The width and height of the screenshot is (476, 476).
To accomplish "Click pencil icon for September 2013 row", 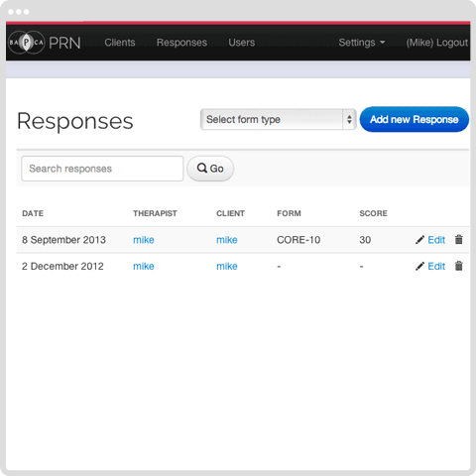I will (419, 240).
